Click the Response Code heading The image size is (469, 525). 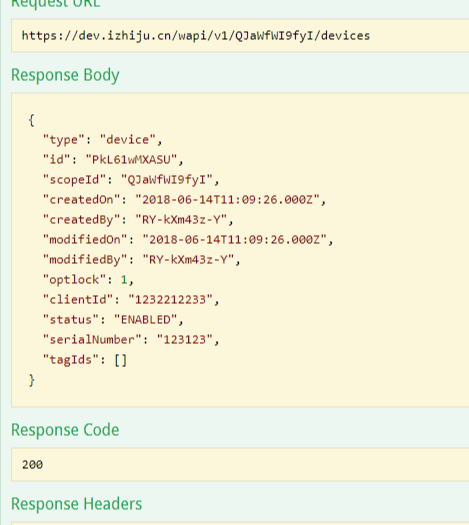[65, 430]
